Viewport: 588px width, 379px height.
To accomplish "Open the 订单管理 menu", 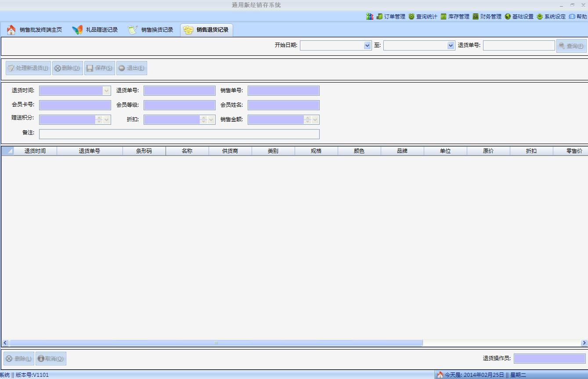I will tap(391, 17).
